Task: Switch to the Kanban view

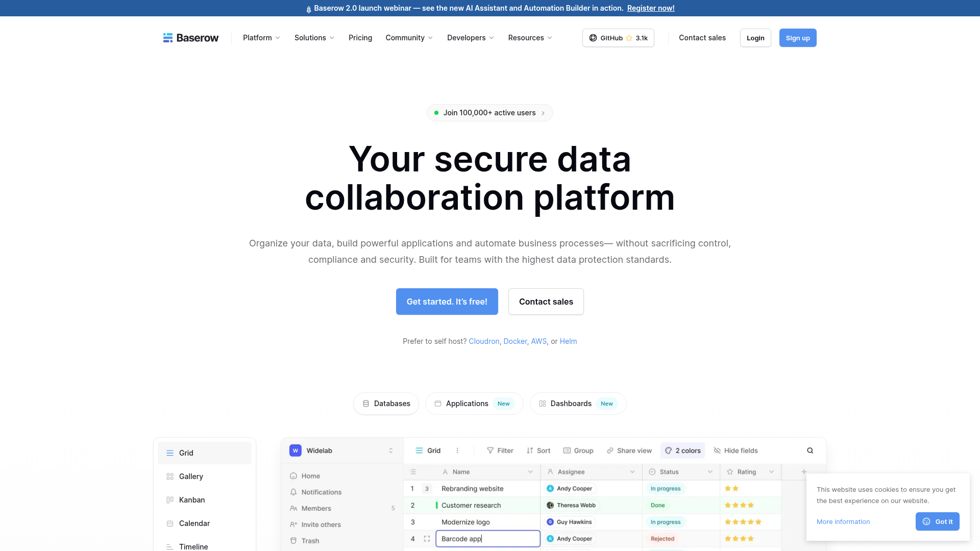Action: 192,499
